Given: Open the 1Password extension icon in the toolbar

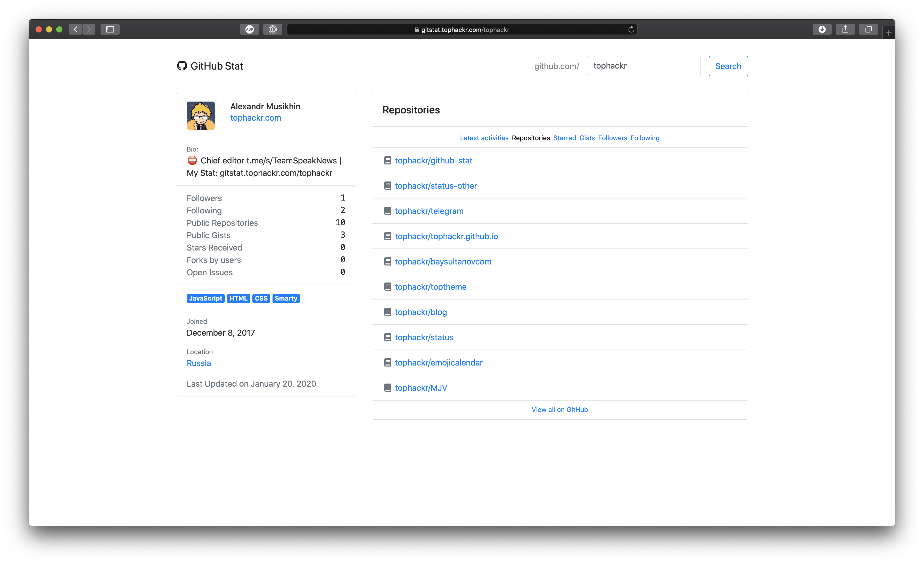Looking at the screenshot, I should [273, 29].
